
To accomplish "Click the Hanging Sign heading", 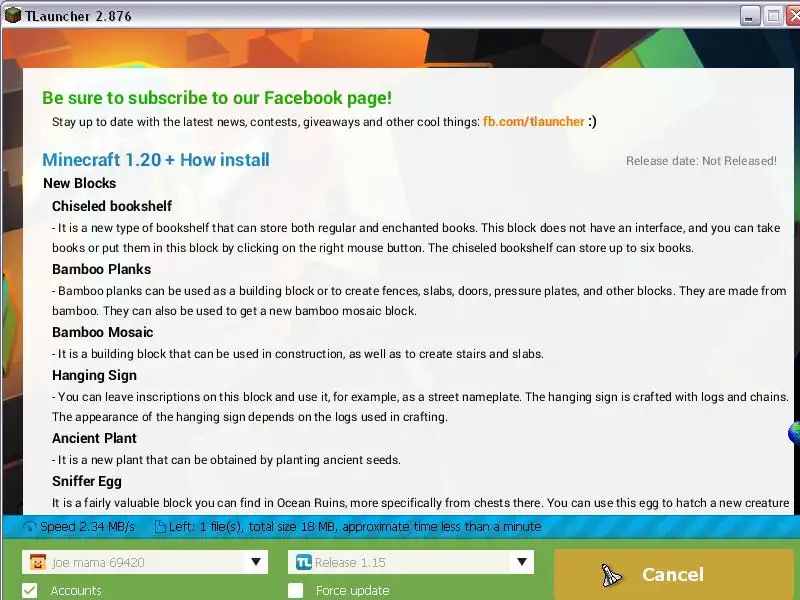I will [94, 376].
